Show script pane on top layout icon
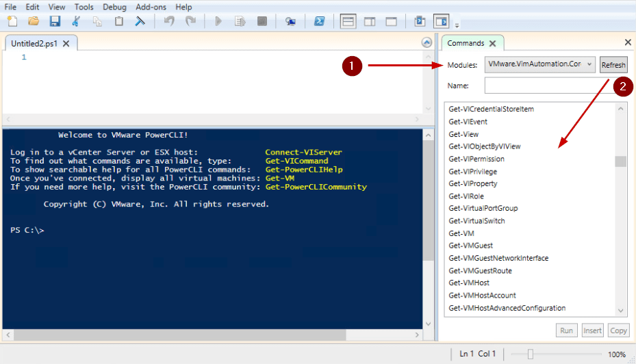Screen dimensions: 636x364 (348, 21)
